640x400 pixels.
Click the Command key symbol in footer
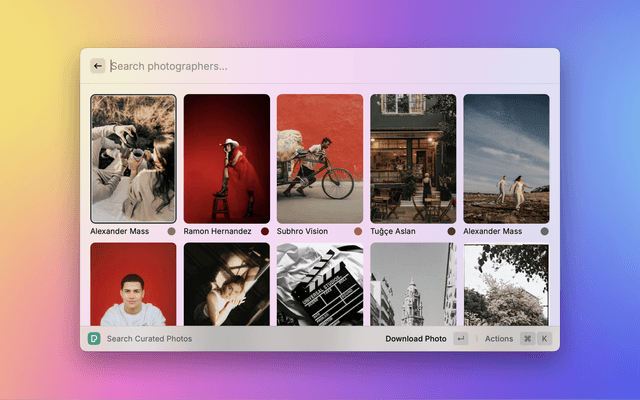[x=527, y=339]
